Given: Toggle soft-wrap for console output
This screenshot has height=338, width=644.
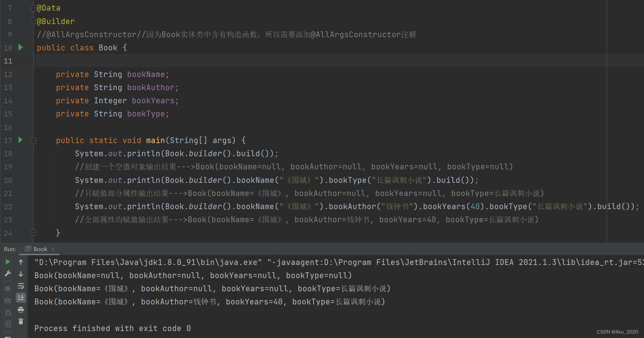Looking at the screenshot, I should point(21,286).
